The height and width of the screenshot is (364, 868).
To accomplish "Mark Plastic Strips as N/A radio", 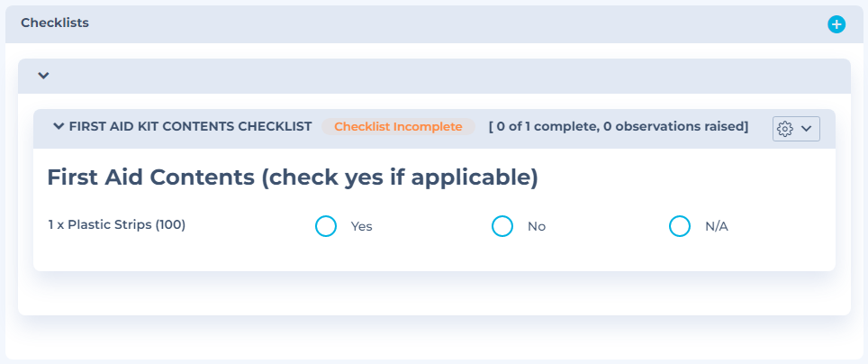I will (x=680, y=226).
